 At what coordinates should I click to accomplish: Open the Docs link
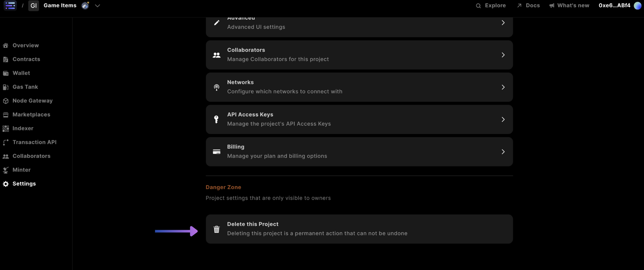click(529, 5)
